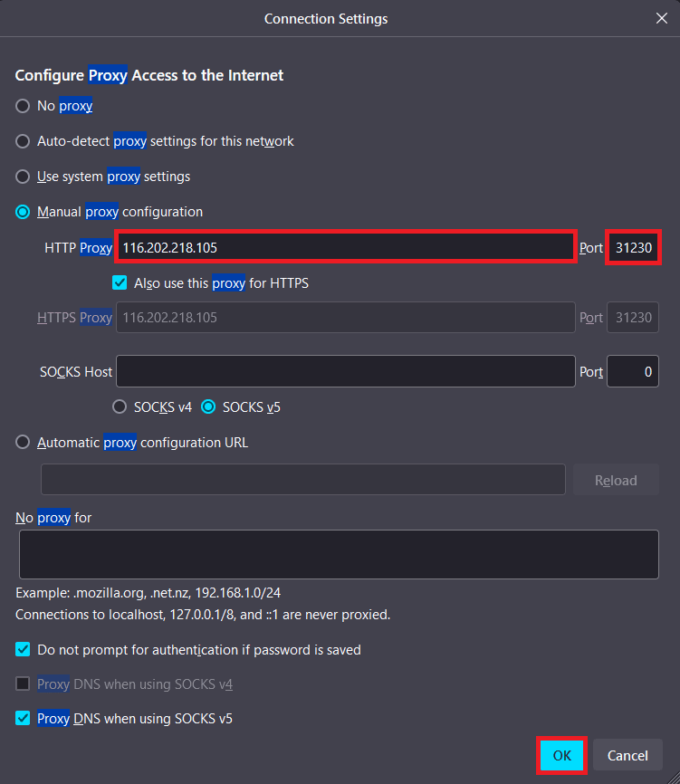Image resolution: width=680 pixels, height=784 pixels.
Task: Click the SOCKS Host input field
Action: coord(346,371)
